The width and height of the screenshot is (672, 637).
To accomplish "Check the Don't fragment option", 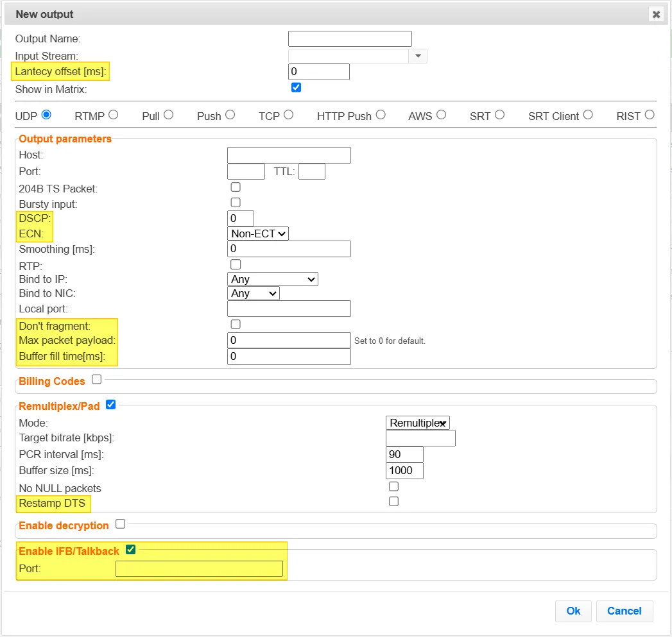I will pyautogui.click(x=236, y=325).
